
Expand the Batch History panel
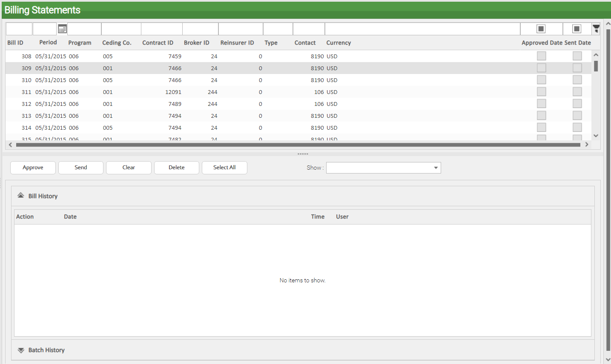point(20,350)
